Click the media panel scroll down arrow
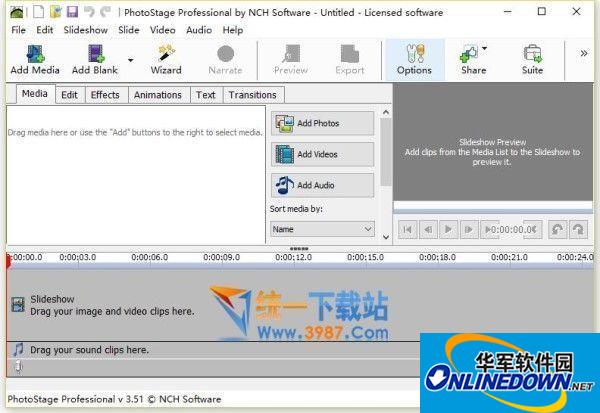 pyautogui.click(x=386, y=237)
